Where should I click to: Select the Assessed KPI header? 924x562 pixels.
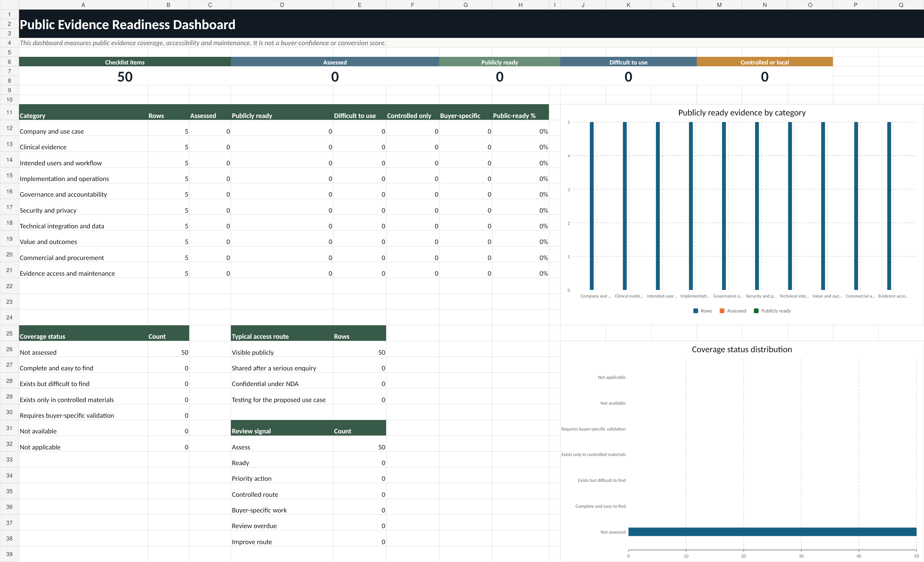point(335,62)
